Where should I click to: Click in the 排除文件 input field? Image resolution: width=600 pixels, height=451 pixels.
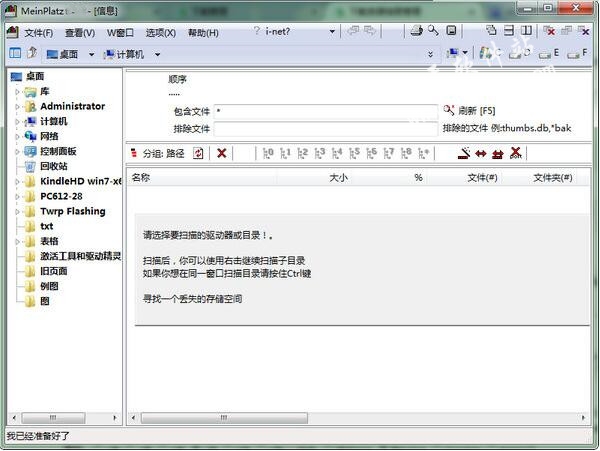tap(326, 129)
